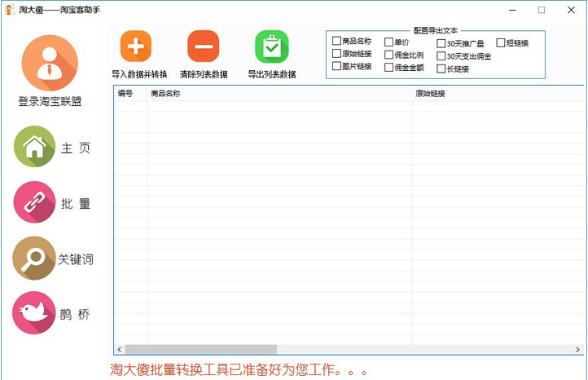Enable the 商品名称 checkbox
The image size is (588, 380).
(x=336, y=41)
